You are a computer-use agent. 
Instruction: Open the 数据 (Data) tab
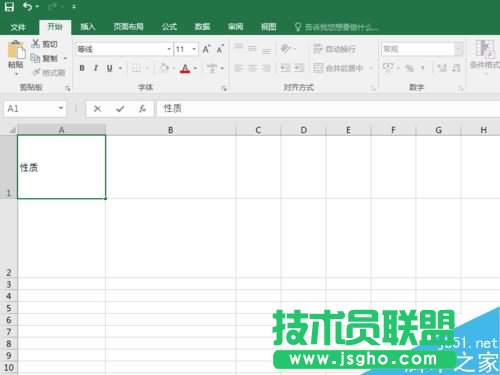pyautogui.click(x=202, y=27)
